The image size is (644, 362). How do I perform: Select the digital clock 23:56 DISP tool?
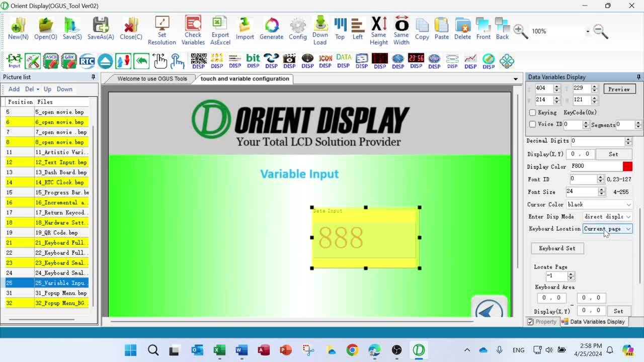[x=416, y=61]
